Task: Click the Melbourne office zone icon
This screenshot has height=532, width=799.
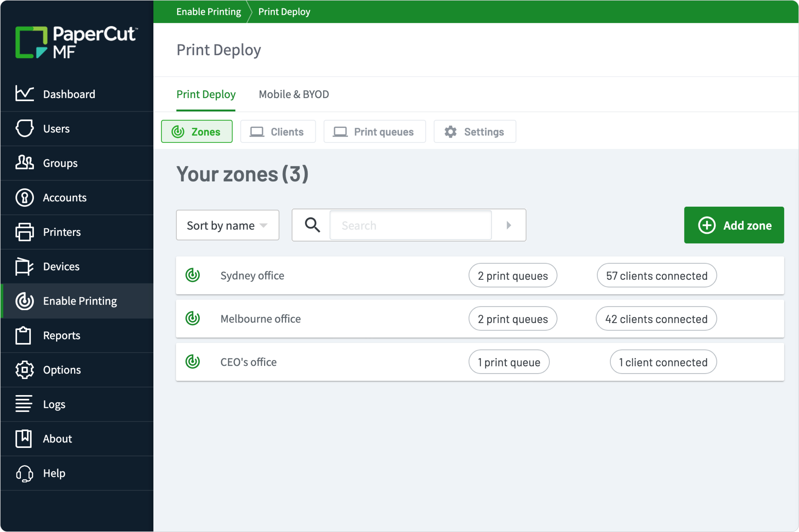Action: coord(192,318)
